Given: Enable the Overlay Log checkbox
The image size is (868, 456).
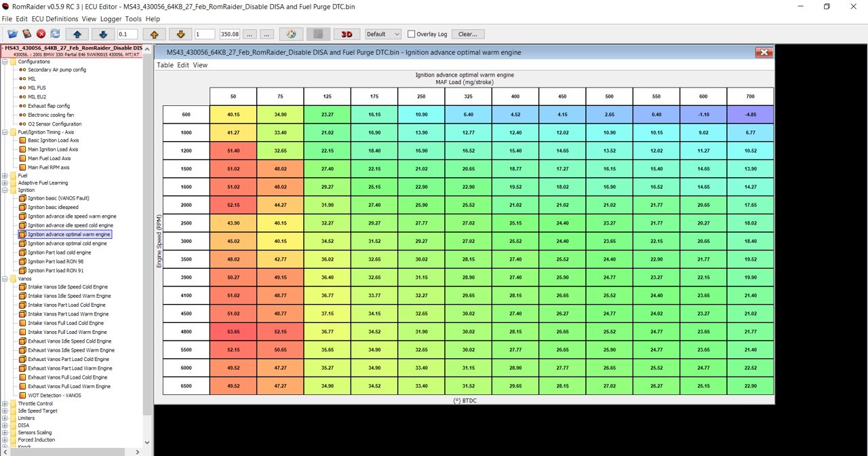Looking at the screenshot, I should [x=412, y=34].
